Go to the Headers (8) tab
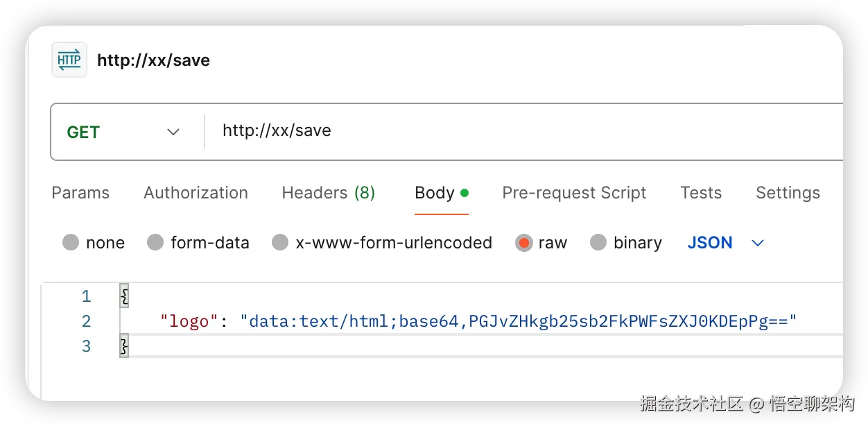The image size is (868, 426). pyautogui.click(x=328, y=193)
